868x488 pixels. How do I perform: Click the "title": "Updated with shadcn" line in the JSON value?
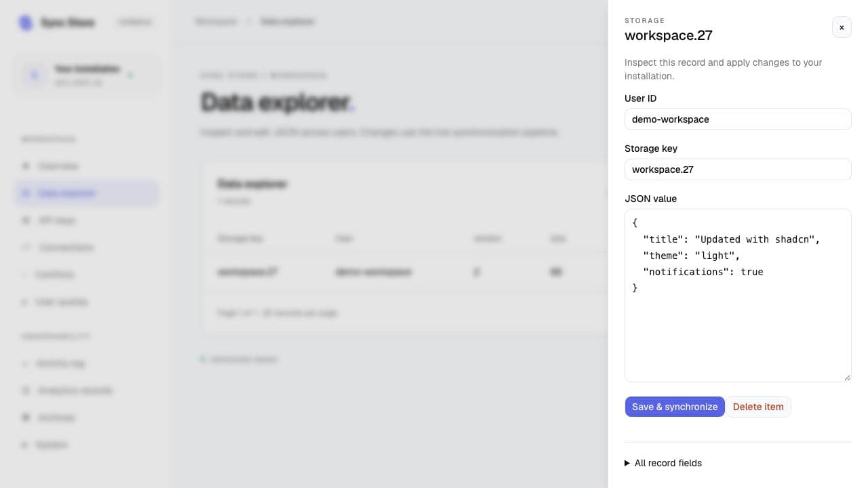(x=732, y=239)
